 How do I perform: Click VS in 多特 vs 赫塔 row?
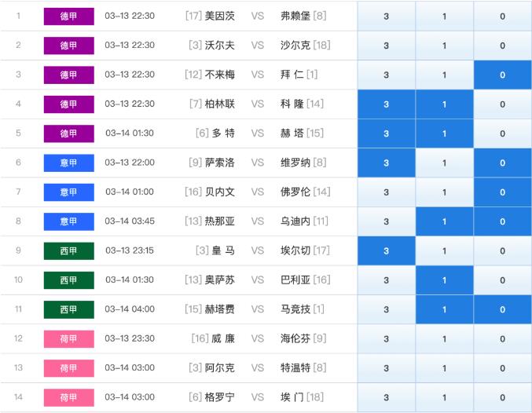click(258, 133)
